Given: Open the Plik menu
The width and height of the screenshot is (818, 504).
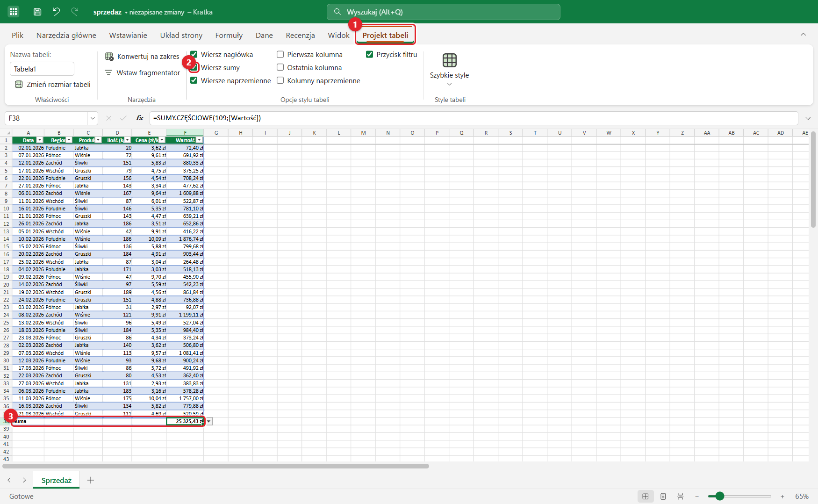Looking at the screenshot, I should [17, 35].
